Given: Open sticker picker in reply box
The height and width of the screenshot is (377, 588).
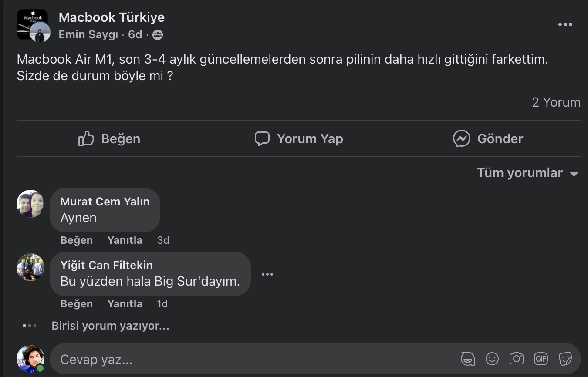Looking at the screenshot, I should (x=565, y=359).
